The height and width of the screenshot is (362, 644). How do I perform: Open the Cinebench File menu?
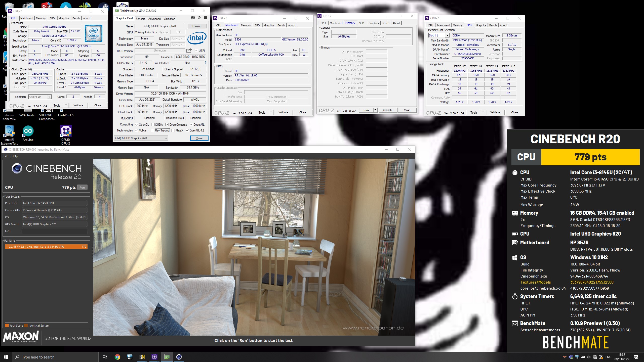click(6, 156)
